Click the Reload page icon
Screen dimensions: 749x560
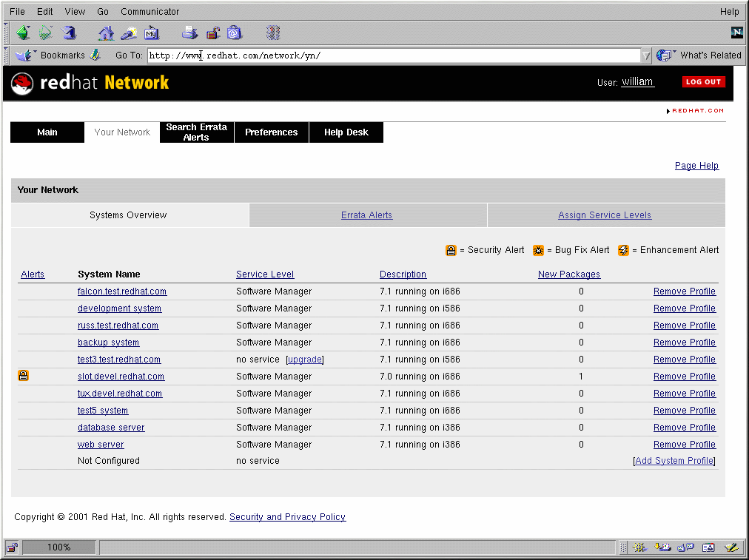69,33
